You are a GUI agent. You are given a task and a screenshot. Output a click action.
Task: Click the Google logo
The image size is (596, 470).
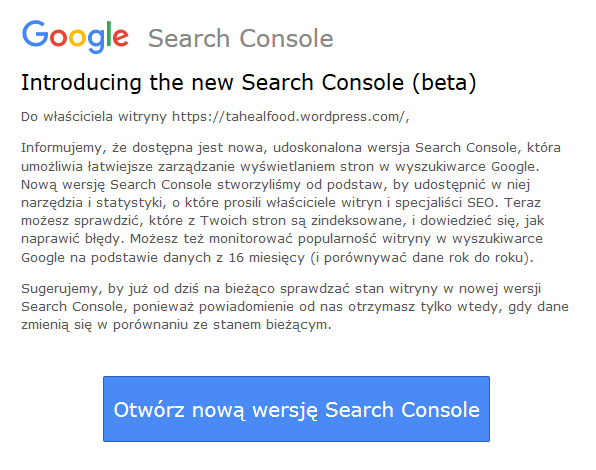tap(75, 36)
